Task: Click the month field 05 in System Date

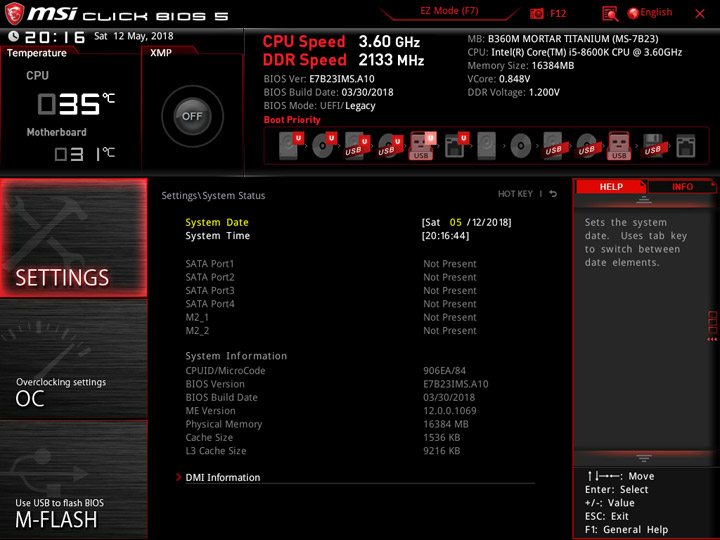Action: pyautogui.click(x=456, y=222)
